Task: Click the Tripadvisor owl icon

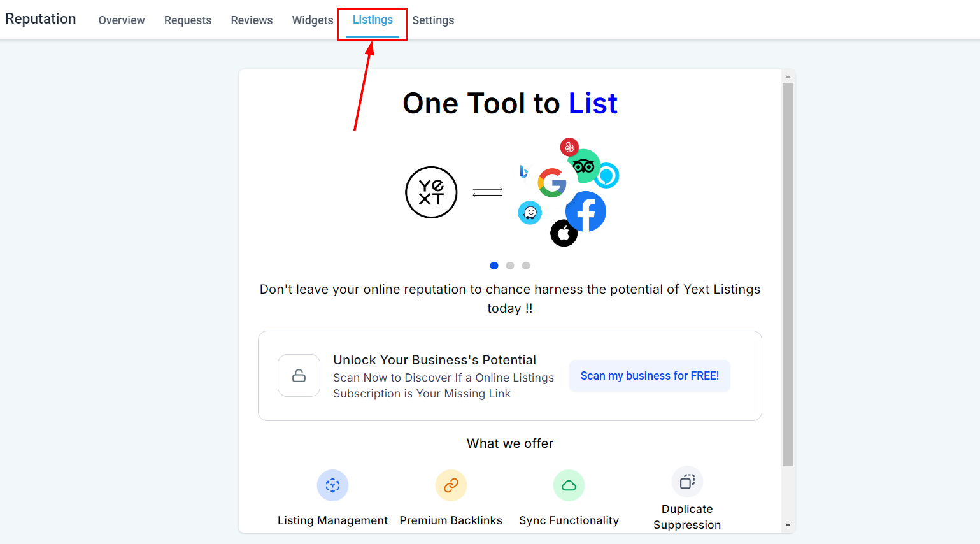Action: [x=584, y=166]
